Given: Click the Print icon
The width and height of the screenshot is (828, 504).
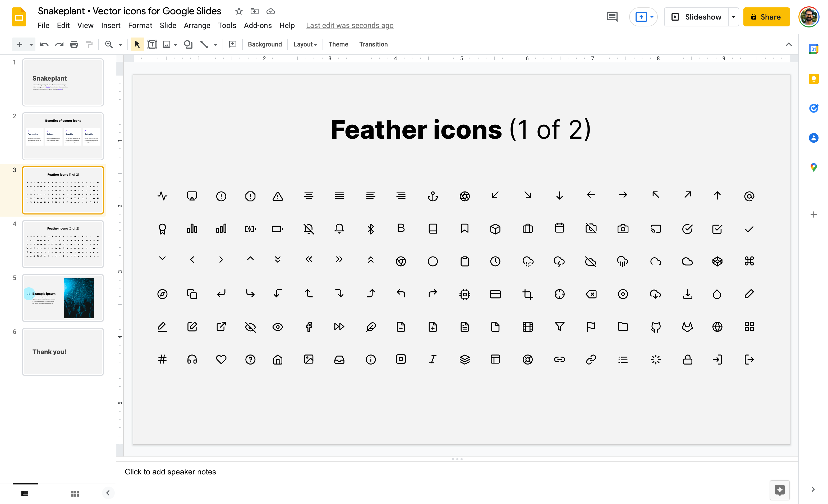Looking at the screenshot, I should point(74,44).
